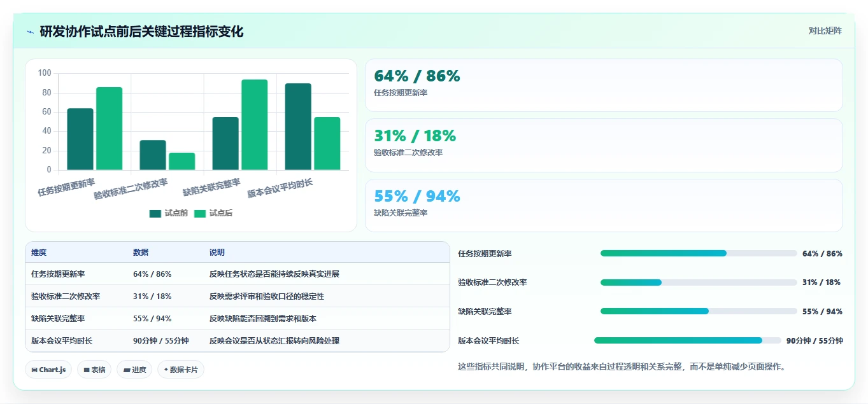Image resolution: width=868 pixels, height=404 pixels.
Task: Click the 数据卡片 tag chip
Action: pyautogui.click(x=181, y=370)
